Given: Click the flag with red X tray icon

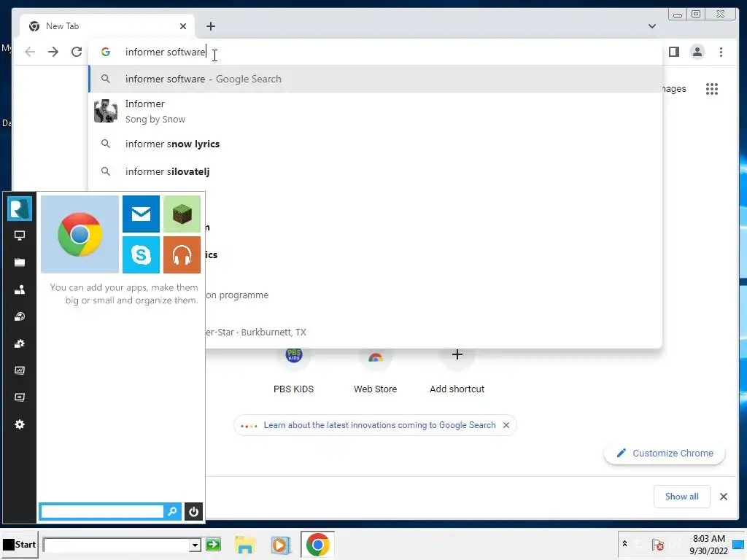Looking at the screenshot, I should [x=658, y=545].
